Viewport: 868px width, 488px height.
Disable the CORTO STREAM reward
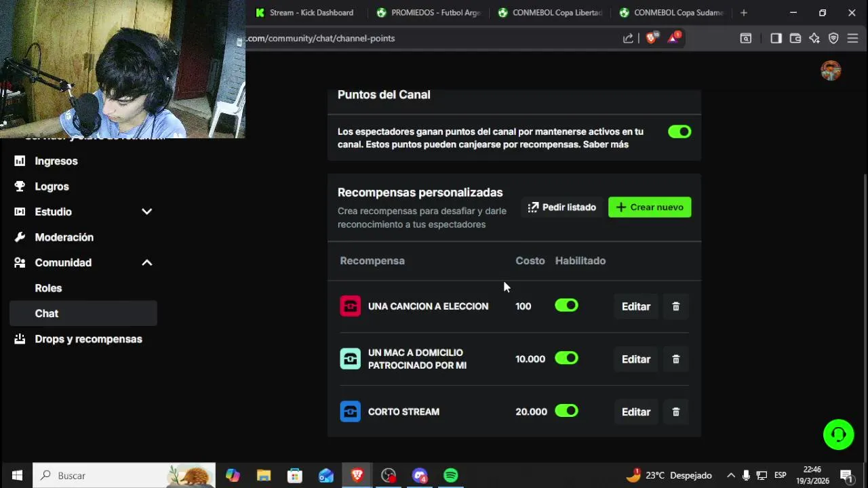coord(566,411)
